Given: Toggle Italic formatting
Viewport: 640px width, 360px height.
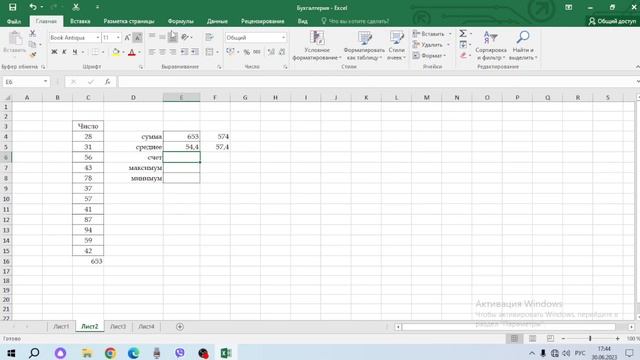Looking at the screenshot, I should click(64, 52).
